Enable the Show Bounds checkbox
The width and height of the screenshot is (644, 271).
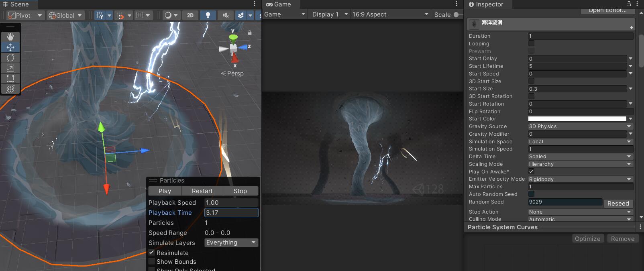pyautogui.click(x=152, y=261)
